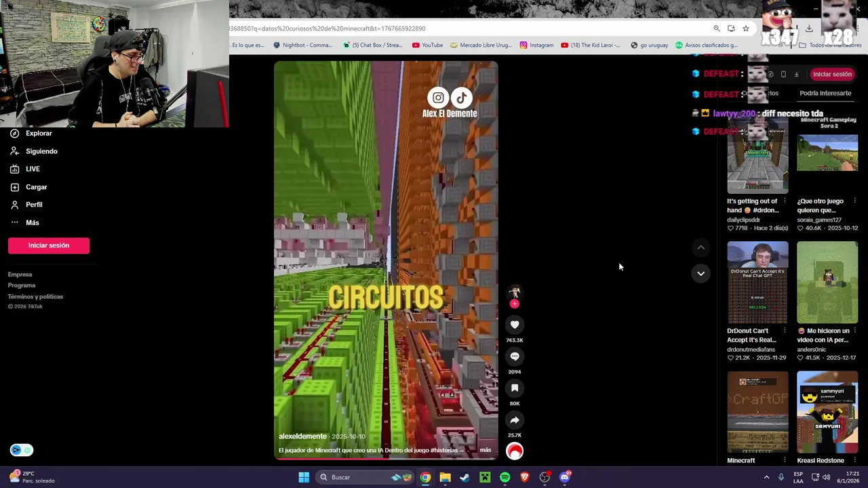Open the YouTube bookmark

427,45
